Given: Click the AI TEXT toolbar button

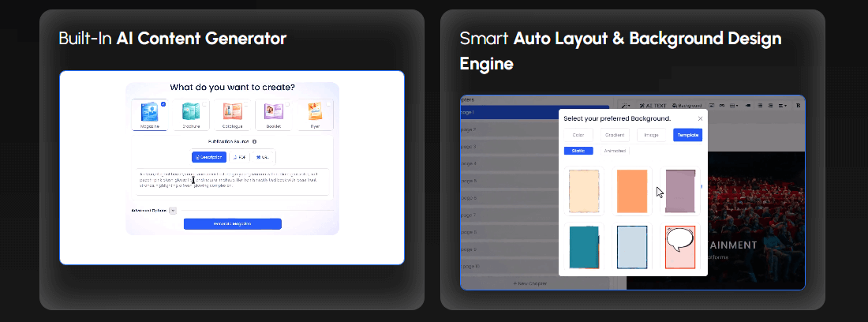Looking at the screenshot, I should 653,106.
